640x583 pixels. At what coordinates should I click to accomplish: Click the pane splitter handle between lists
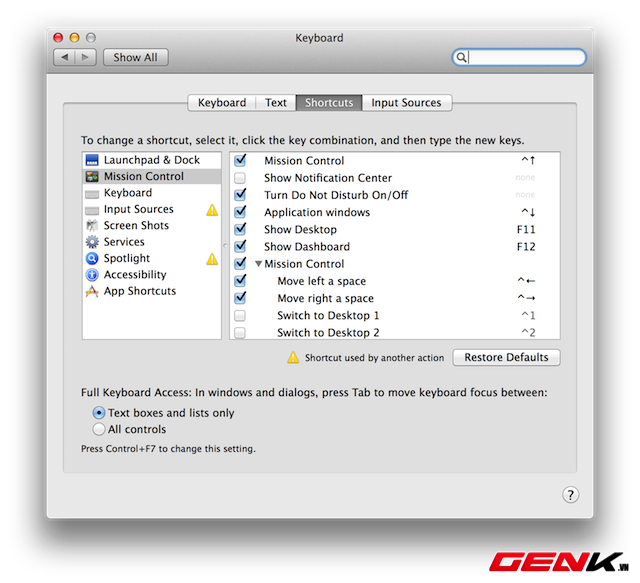pyautogui.click(x=225, y=246)
